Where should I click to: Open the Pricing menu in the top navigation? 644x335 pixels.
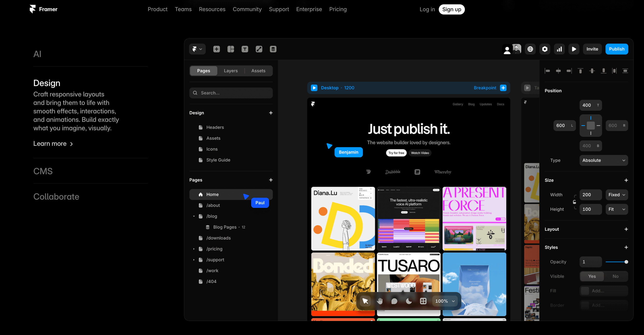[x=338, y=9]
